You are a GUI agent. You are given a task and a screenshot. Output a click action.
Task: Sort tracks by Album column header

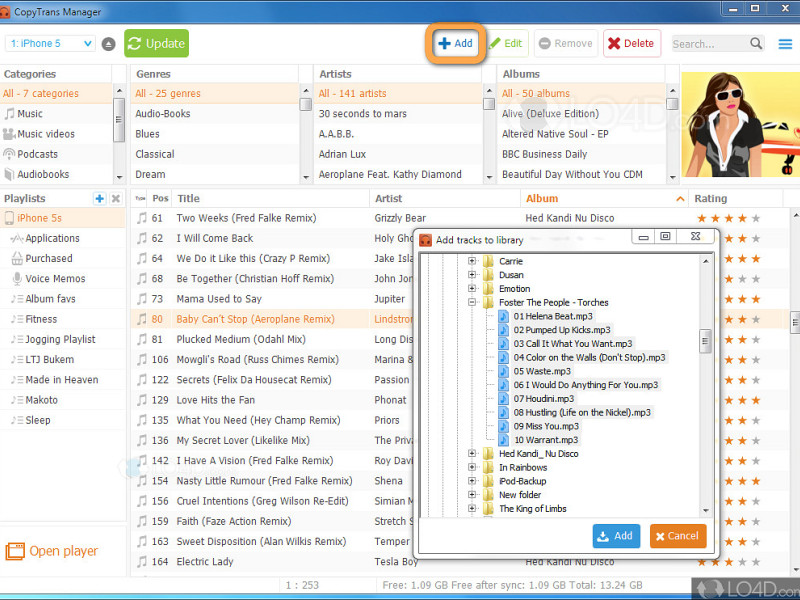coord(604,198)
